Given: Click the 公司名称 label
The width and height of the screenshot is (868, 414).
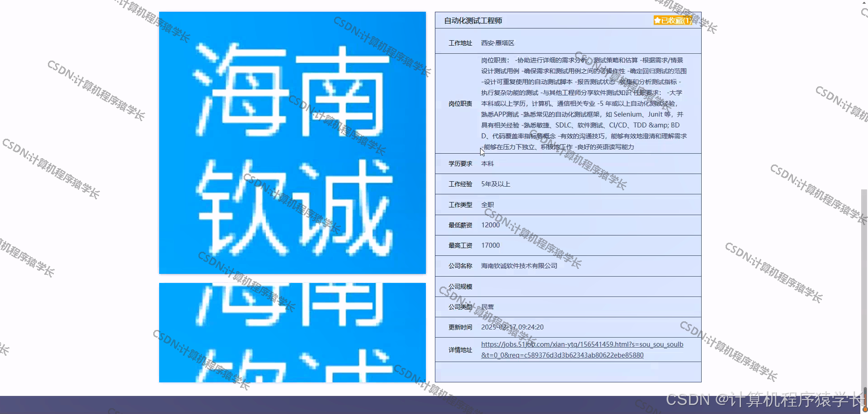Looking at the screenshot, I should [x=460, y=266].
